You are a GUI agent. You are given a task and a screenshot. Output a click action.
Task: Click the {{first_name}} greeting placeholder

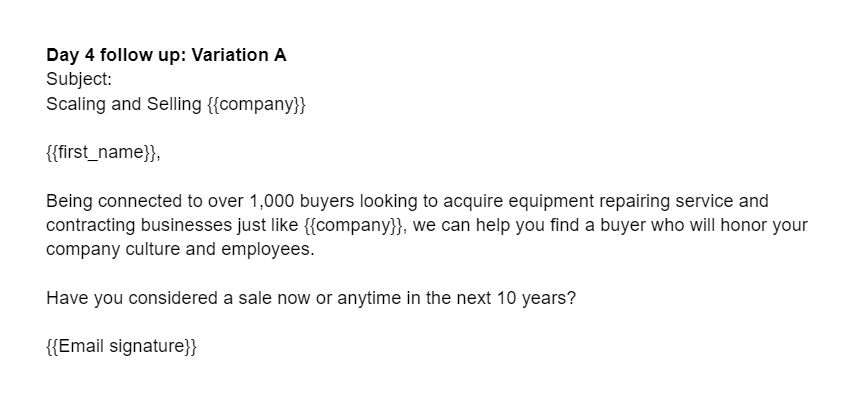point(102,153)
